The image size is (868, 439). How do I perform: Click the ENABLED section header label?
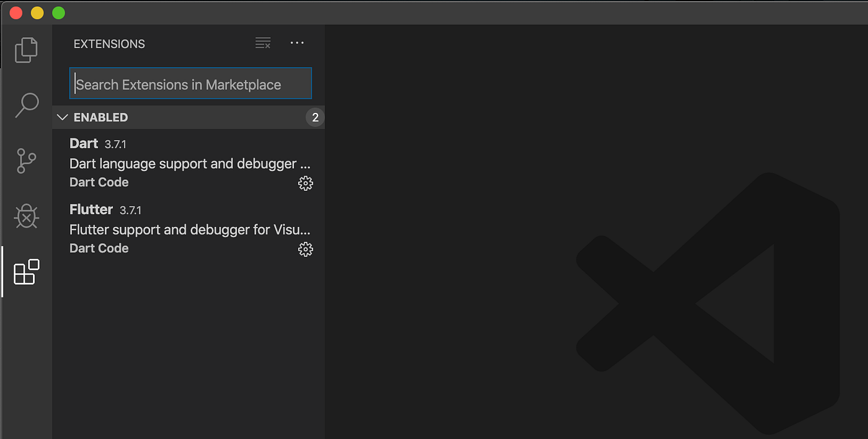tap(100, 117)
